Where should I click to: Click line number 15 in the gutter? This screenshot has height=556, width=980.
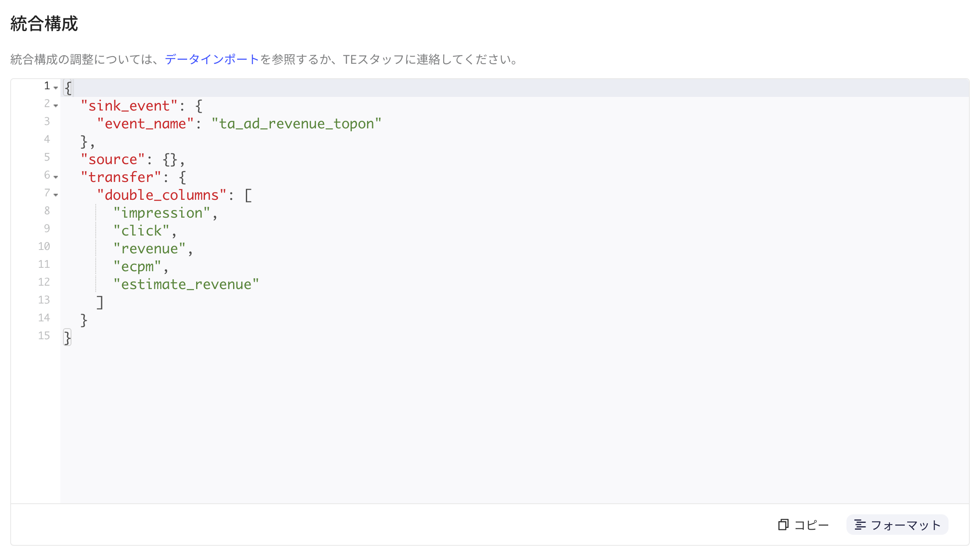[44, 335]
